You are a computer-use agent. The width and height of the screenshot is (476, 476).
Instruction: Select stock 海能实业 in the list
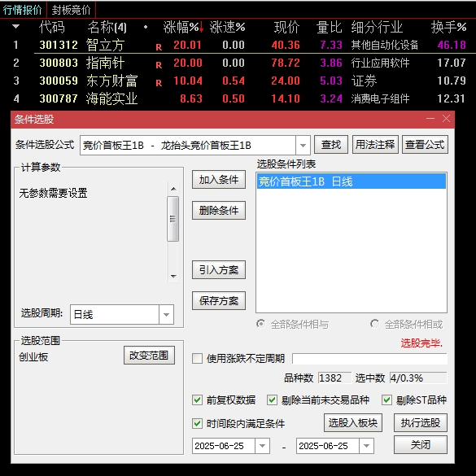click(x=111, y=98)
